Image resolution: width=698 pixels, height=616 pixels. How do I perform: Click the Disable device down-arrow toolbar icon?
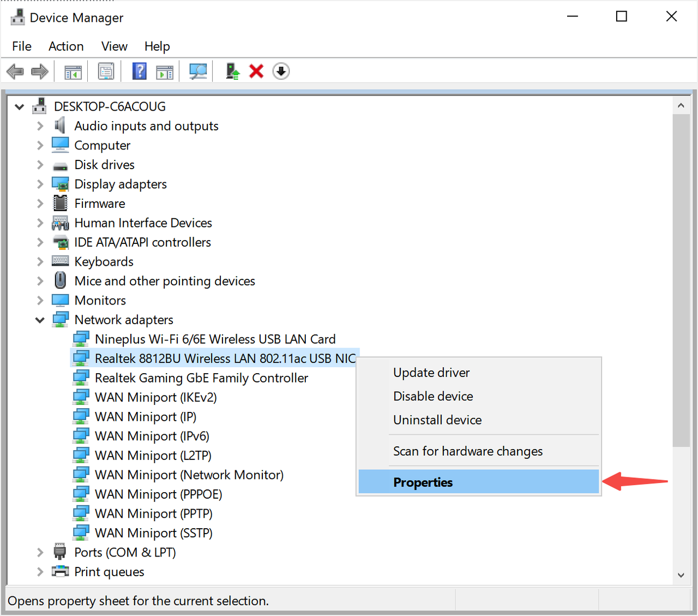tap(281, 71)
